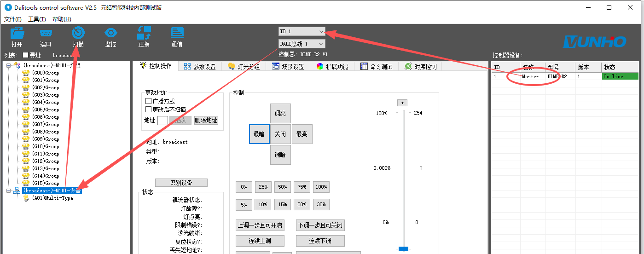
Task: Click the 打开 (Open) folder icon
Action: click(17, 33)
